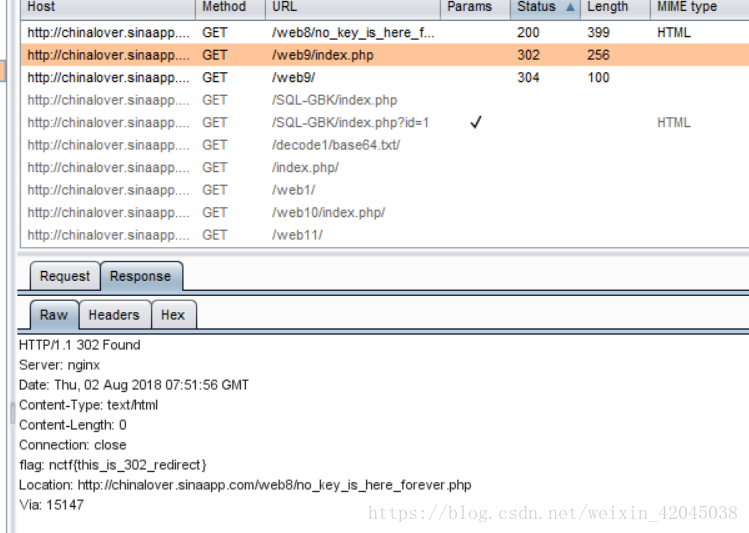This screenshot has height=533, width=749.
Task: Switch to the Response tab
Action: [x=141, y=276]
